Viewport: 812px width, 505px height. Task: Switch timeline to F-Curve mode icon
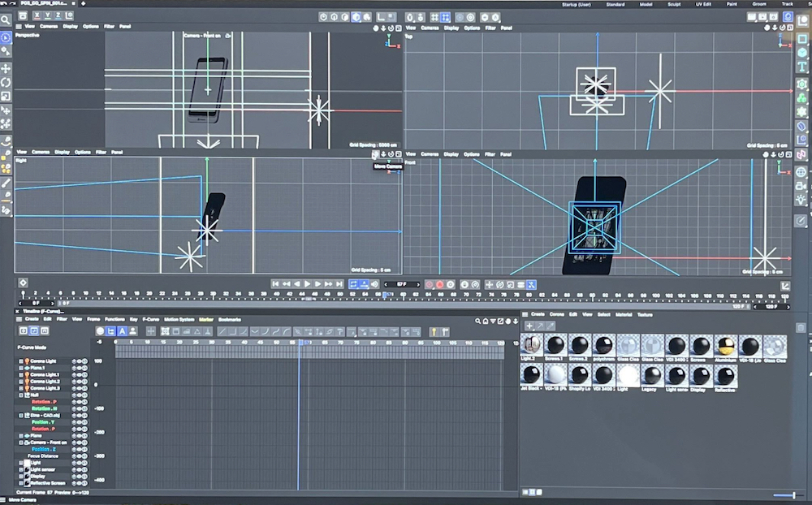point(35,331)
